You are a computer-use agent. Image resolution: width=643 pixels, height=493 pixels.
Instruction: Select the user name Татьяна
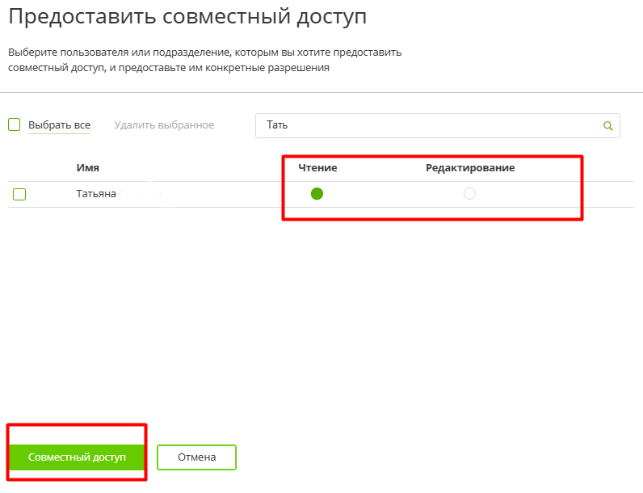96,194
